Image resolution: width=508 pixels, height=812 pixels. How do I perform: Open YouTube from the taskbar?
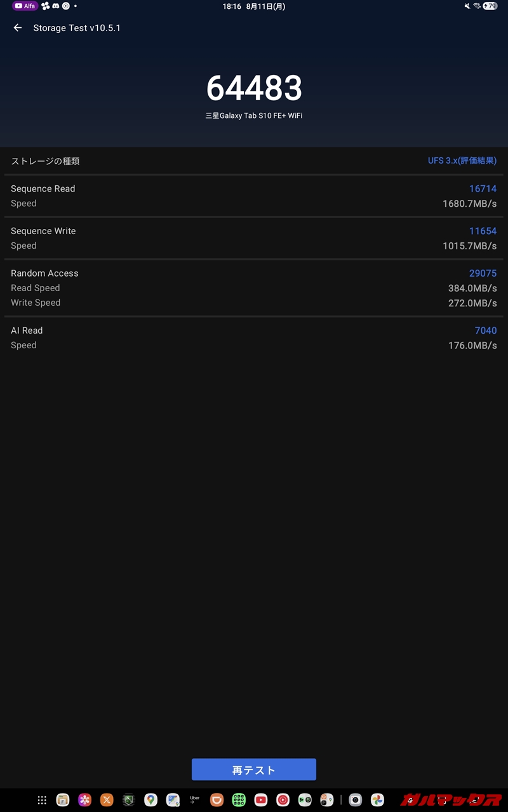click(261, 800)
